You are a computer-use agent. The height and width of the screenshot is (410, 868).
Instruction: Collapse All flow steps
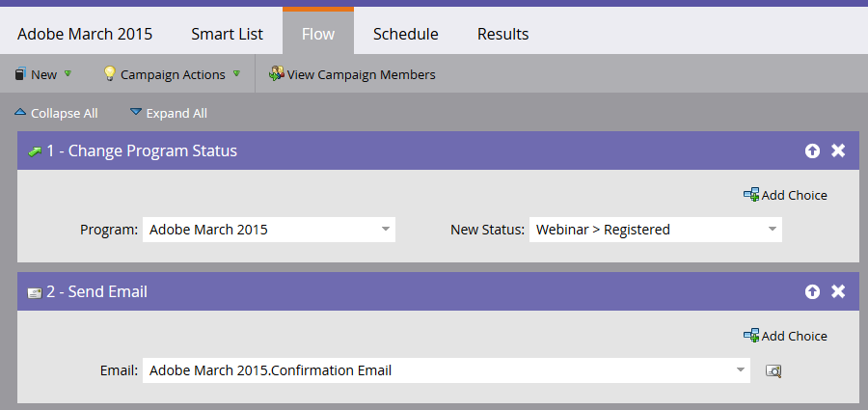coord(56,113)
